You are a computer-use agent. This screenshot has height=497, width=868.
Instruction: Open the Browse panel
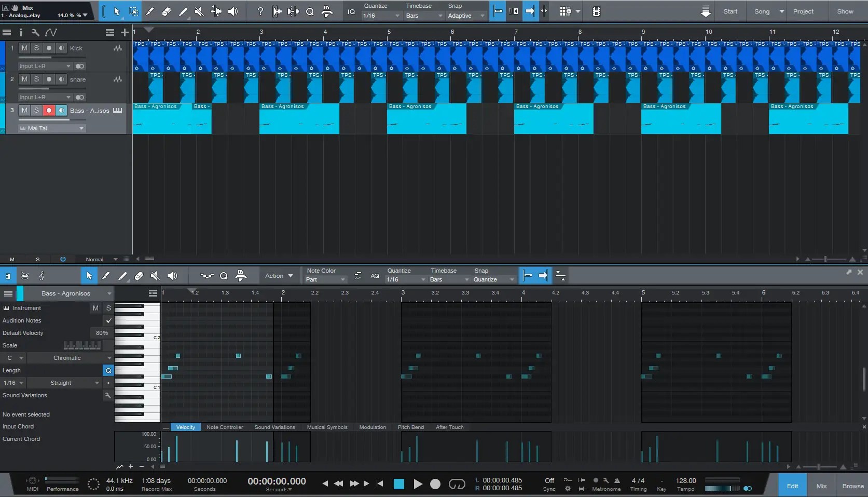point(853,486)
